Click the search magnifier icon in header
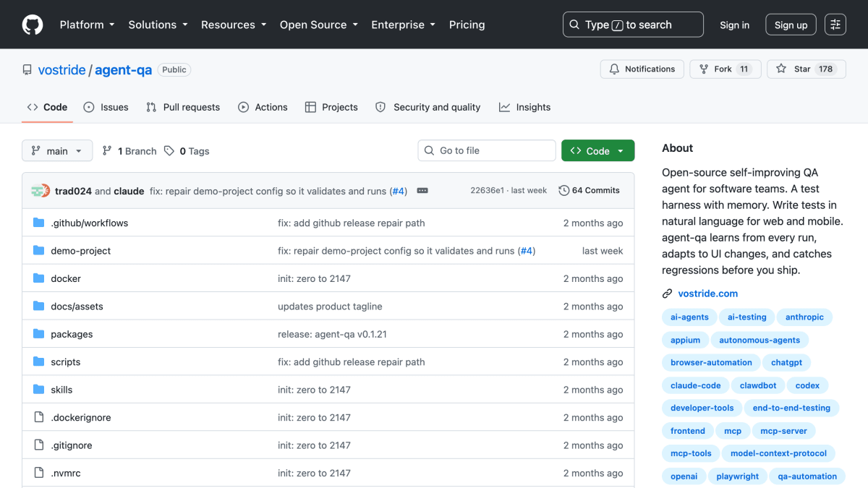The height and width of the screenshot is (488, 868). pos(574,25)
